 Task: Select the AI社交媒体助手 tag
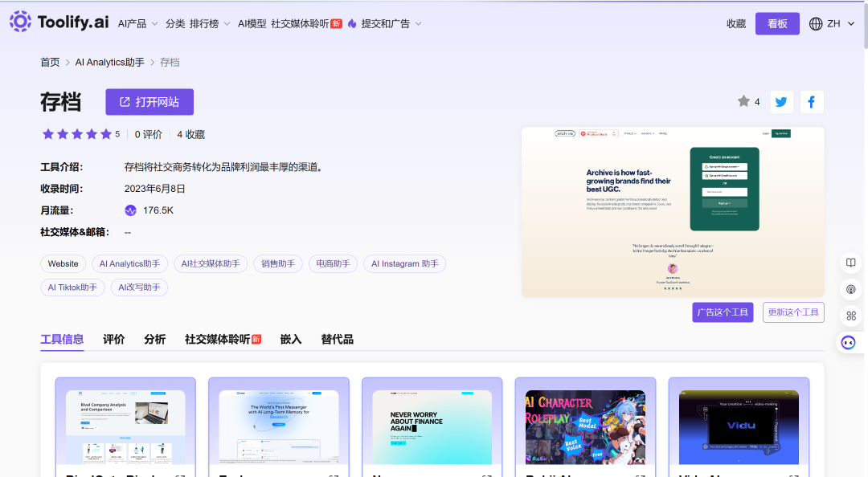coord(211,264)
